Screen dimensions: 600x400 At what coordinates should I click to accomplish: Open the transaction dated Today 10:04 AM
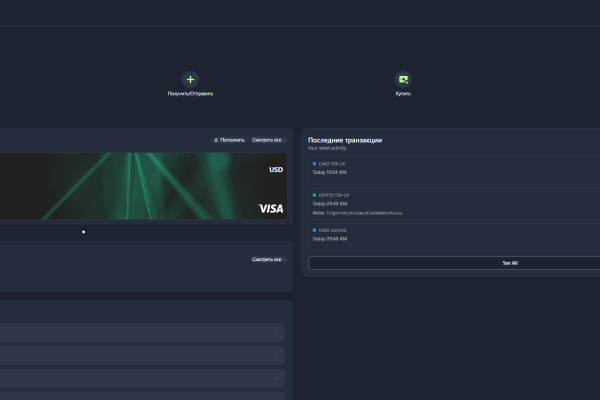454,171
